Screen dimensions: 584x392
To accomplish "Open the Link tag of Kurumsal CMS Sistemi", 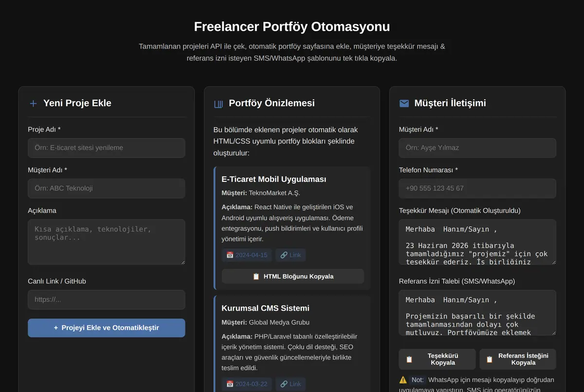I will 291,384.
